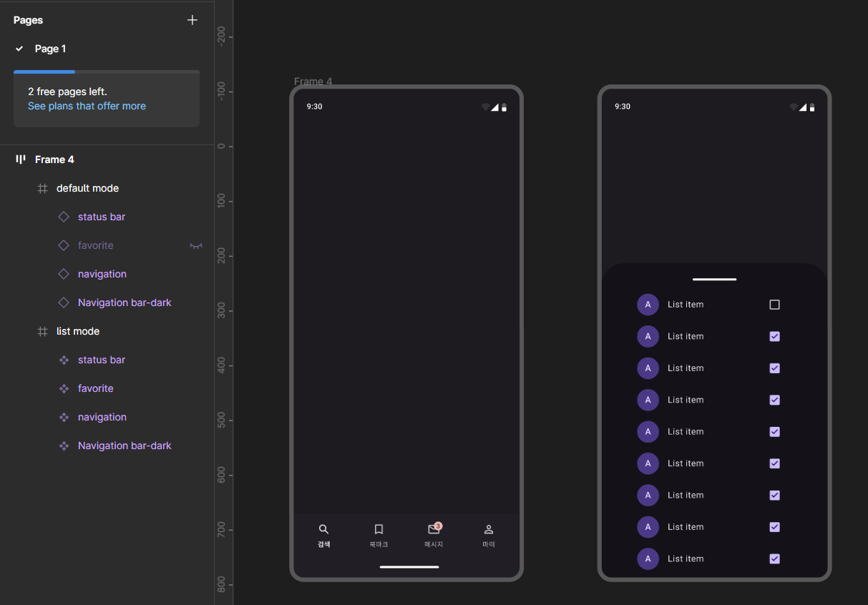Click frame icon beside list mode layer
The height and width of the screenshot is (605, 868).
(x=42, y=331)
